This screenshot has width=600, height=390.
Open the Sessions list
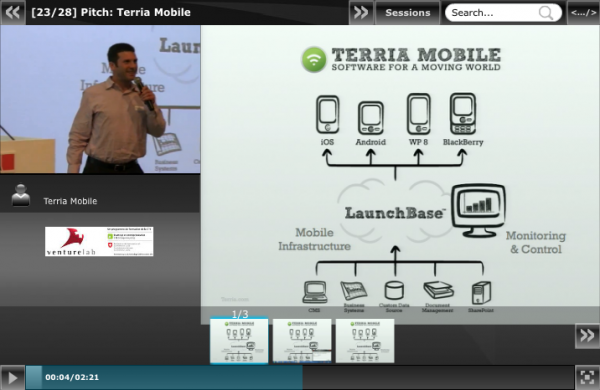click(x=408, y=12)
